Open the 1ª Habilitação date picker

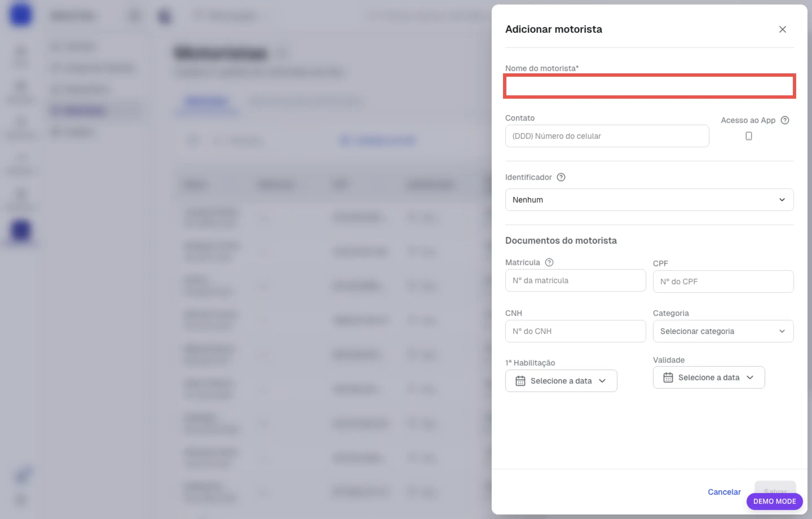(x=561, y=381)
